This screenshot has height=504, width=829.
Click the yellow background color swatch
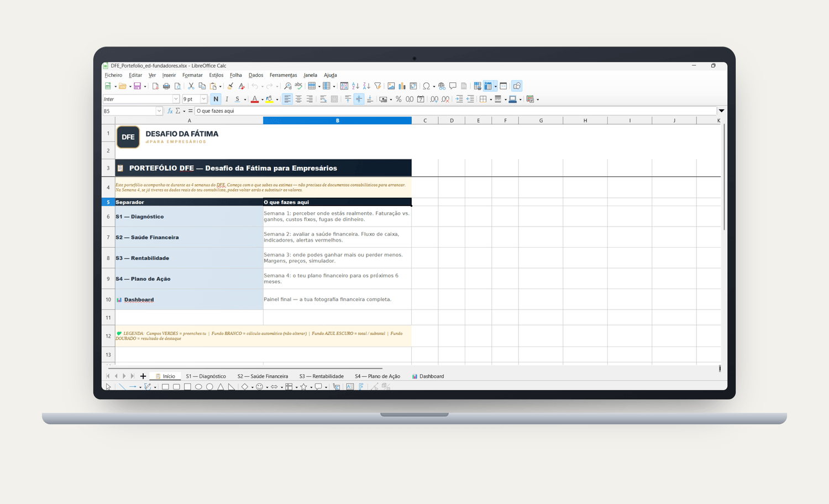pos(269,99)
